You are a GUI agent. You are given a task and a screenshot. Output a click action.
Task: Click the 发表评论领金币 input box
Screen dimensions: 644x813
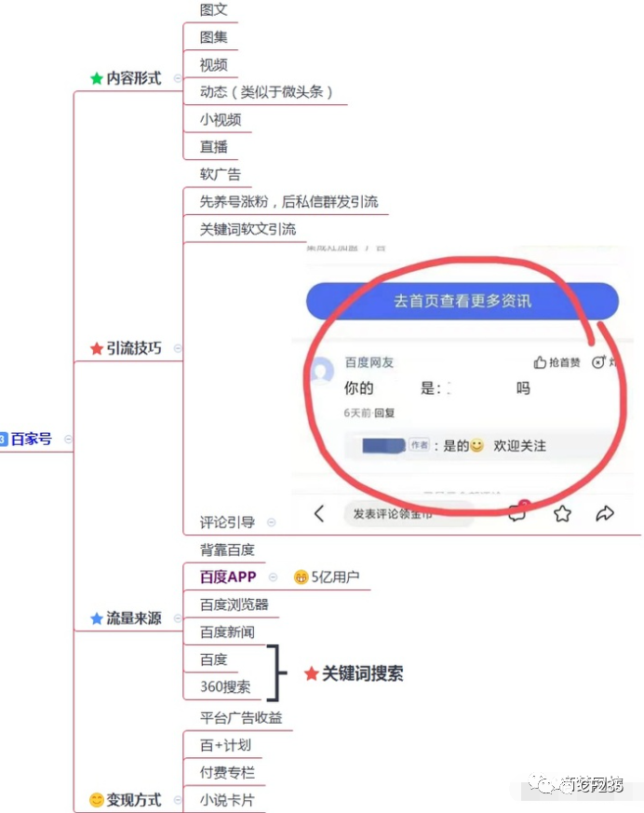click(409, 514)
